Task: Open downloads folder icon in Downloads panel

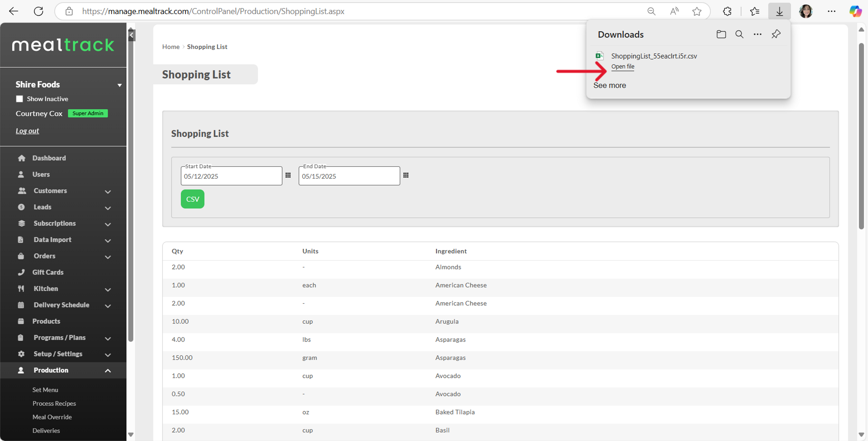Action: pyautogui.click(x=721, y=34)
